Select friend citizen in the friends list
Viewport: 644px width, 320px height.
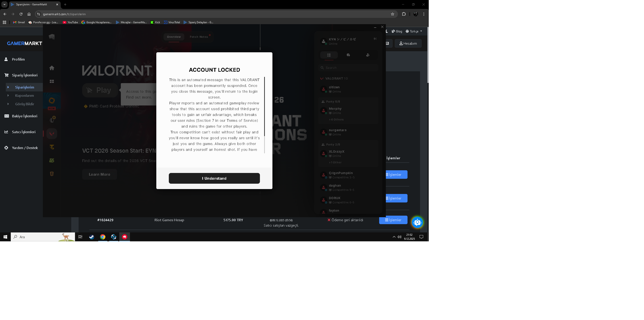349,89
